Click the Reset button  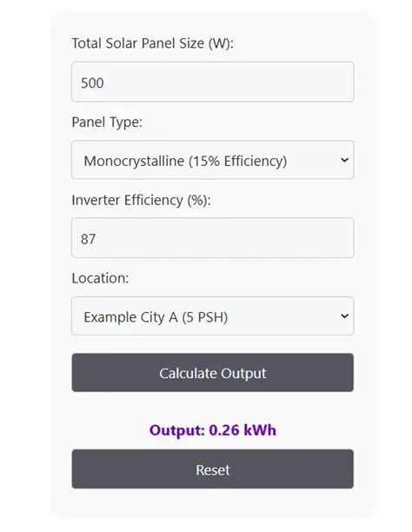[212, 469]
